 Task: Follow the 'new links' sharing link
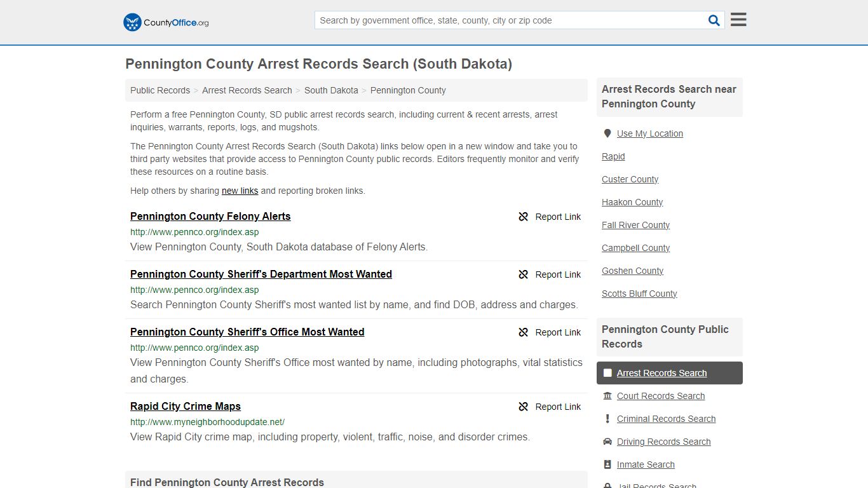coord(240,191)
